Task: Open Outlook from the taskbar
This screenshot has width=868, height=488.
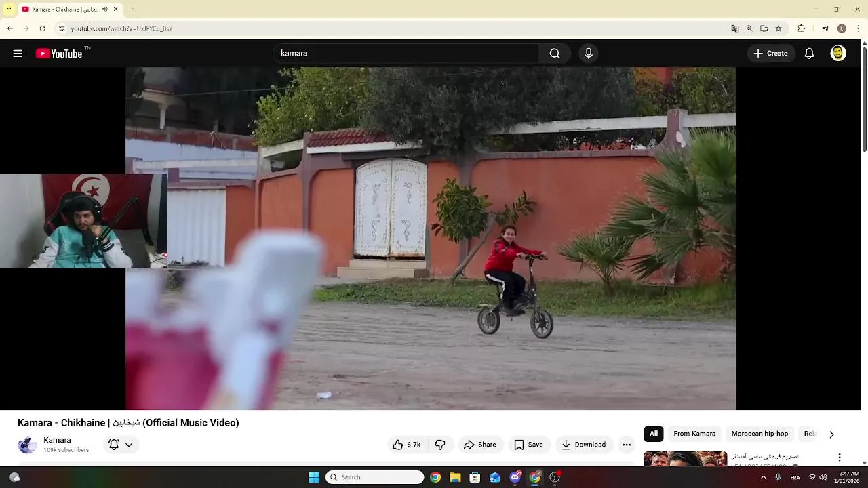Action: (495, 477)
